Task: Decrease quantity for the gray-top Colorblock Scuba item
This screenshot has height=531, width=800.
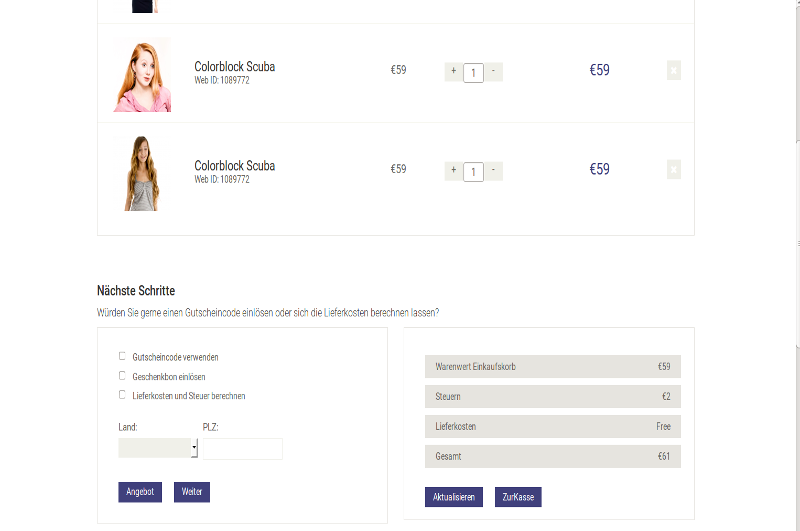Action: (494, 170)
